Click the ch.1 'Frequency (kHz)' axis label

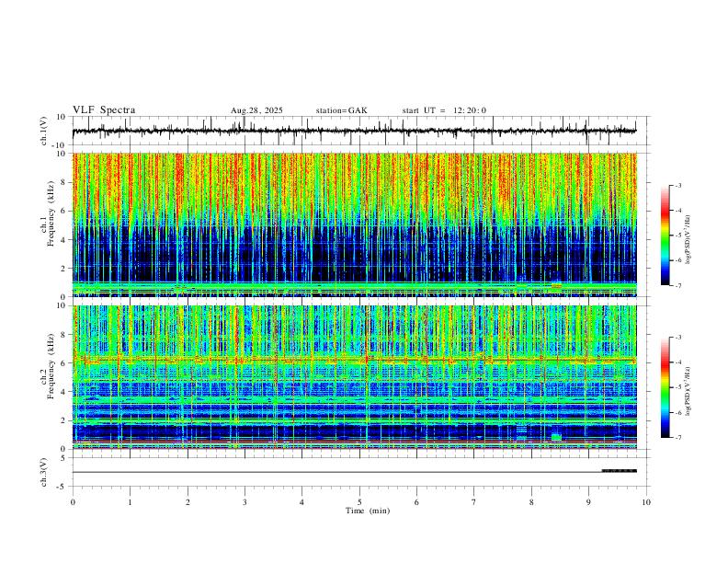point(51,214)
